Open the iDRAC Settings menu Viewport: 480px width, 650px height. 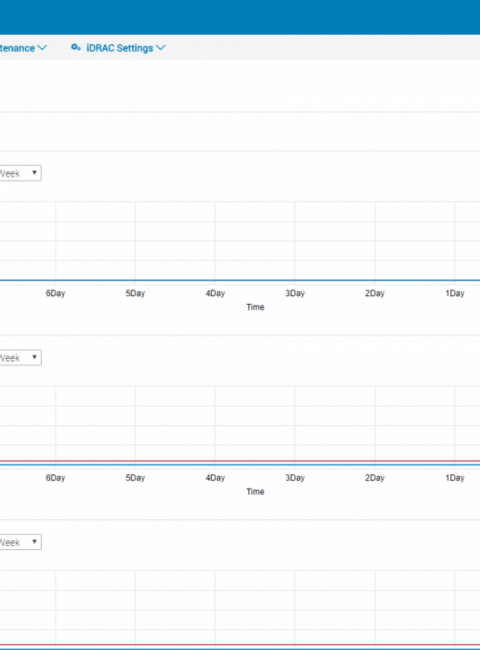click(x=119, y=48)
